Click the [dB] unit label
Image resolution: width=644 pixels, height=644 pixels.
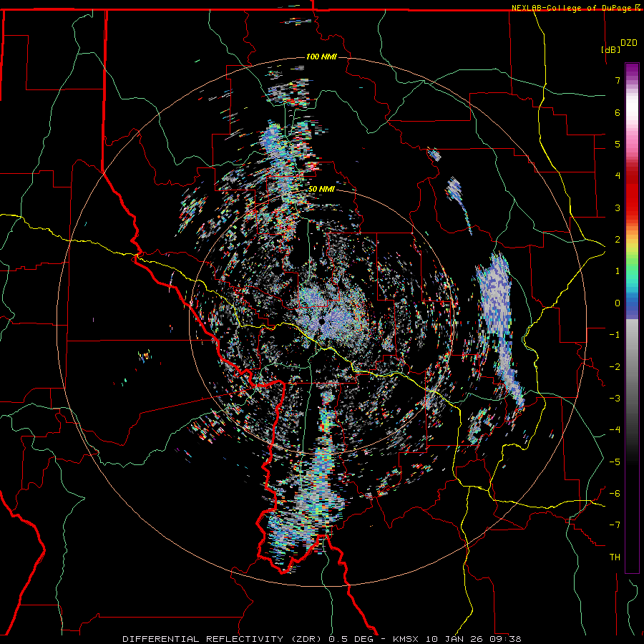(611, 49)
